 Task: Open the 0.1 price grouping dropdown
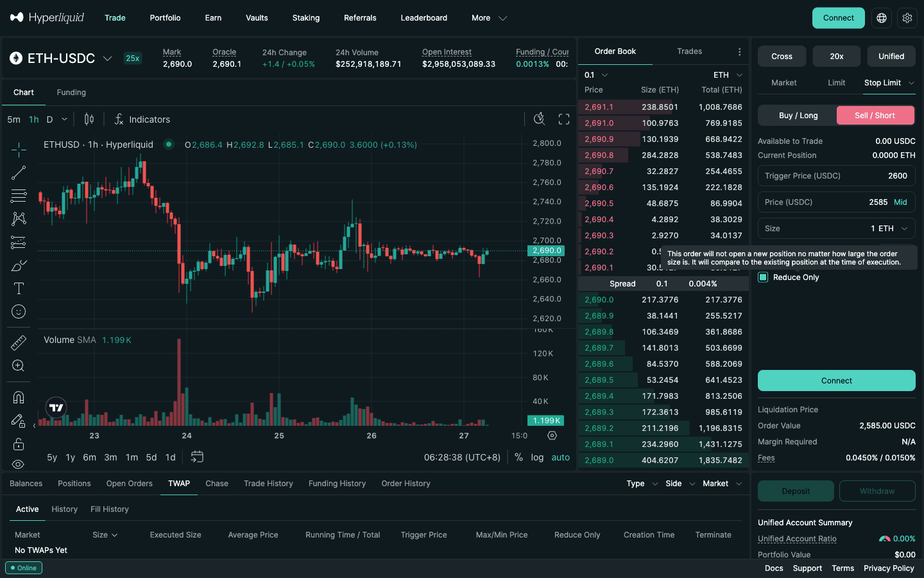(x=596, y=75)
